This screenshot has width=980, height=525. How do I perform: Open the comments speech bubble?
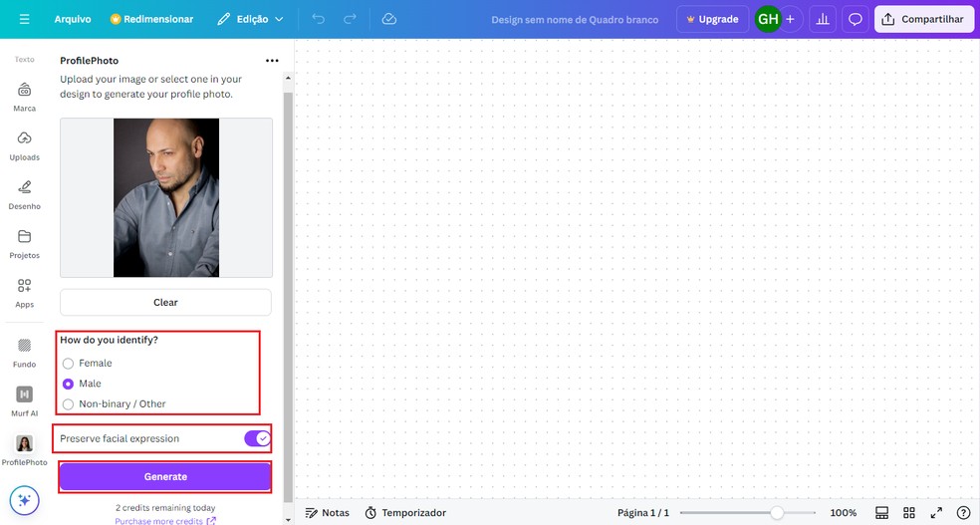coord(855,19)
